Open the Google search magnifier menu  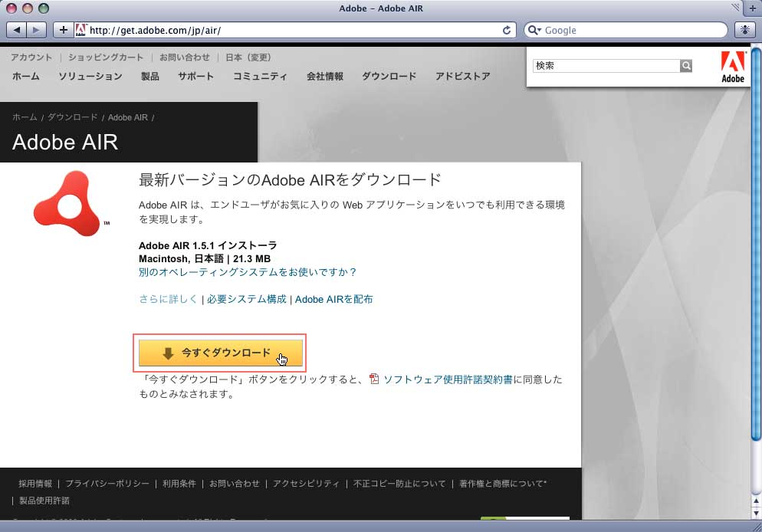tap(534, 30)
